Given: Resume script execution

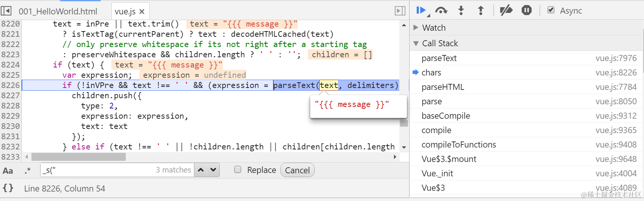Looking at the screenshot, I should click(x=421, y=10).
